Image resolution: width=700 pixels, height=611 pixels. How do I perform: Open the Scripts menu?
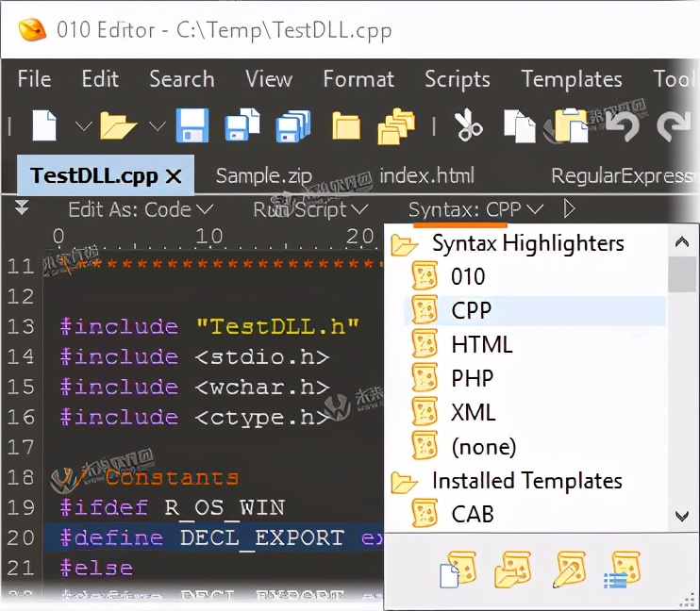458,79
